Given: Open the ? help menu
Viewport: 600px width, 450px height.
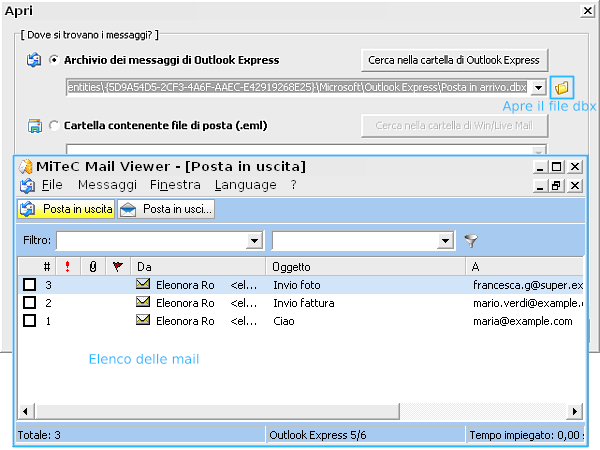Looking at the screenshot, I should 293,185.
